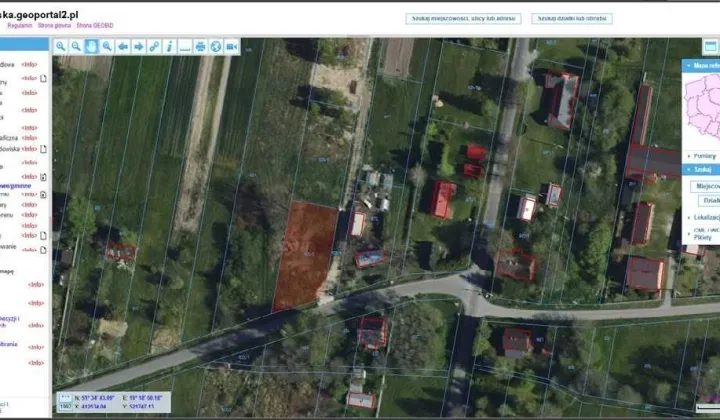Open the Regulamin link
This screenshot has width=720, height=420.
pyautogui.click(x=20, y=26)
